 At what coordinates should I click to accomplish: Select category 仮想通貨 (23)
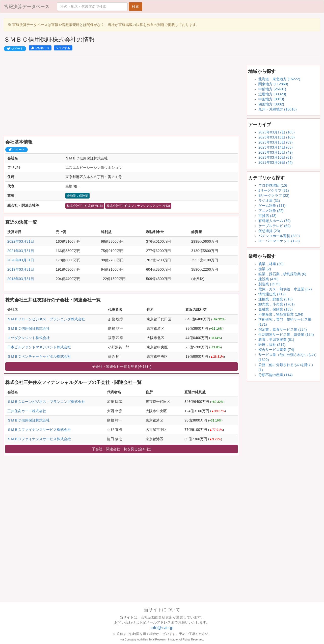tap(269, 231)
